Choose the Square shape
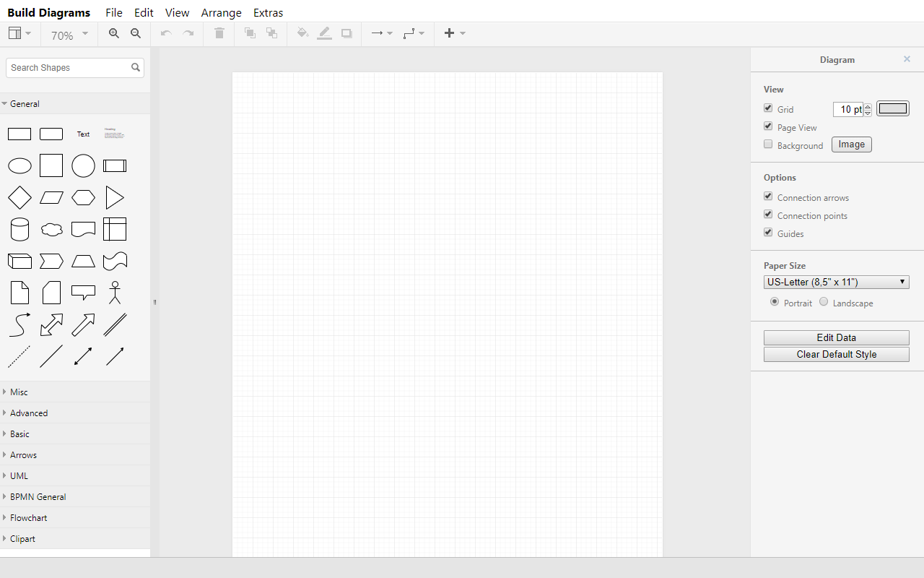This screenshot has height=578, width=924. click(x=51, y=165)
